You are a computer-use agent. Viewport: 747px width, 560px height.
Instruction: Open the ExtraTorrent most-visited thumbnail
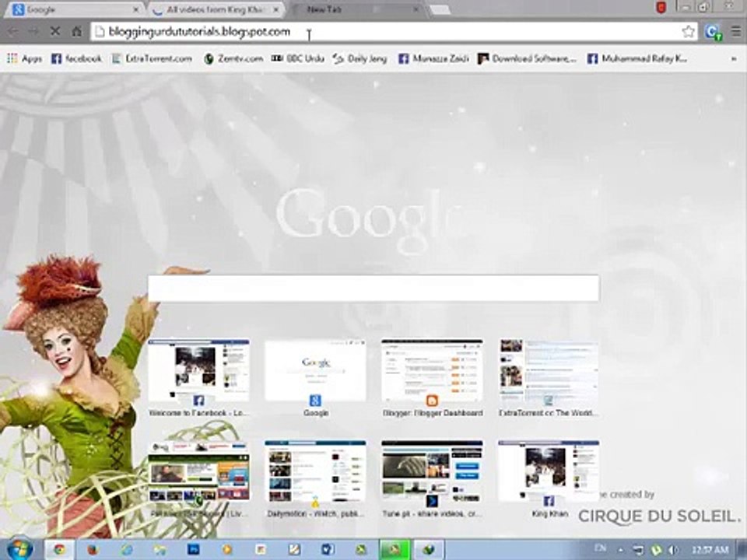549,379
